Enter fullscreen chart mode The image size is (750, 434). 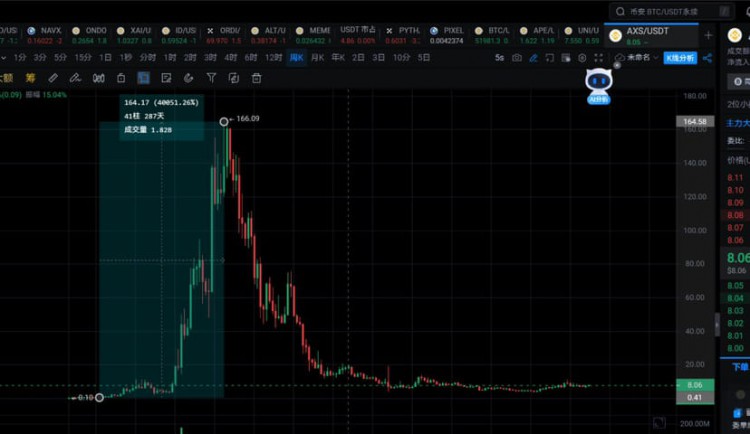tap(598, 58)
